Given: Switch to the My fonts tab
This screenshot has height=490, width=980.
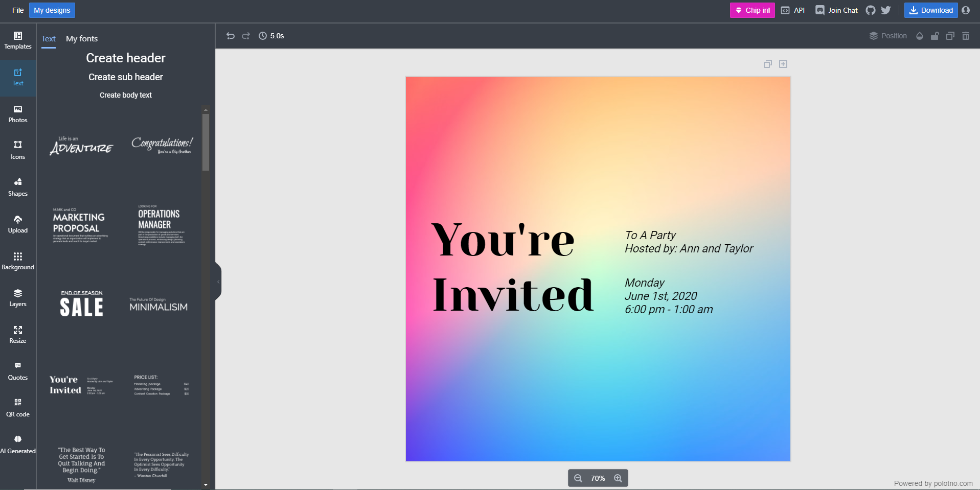Looking at the screenshot, I should (82, 39).
